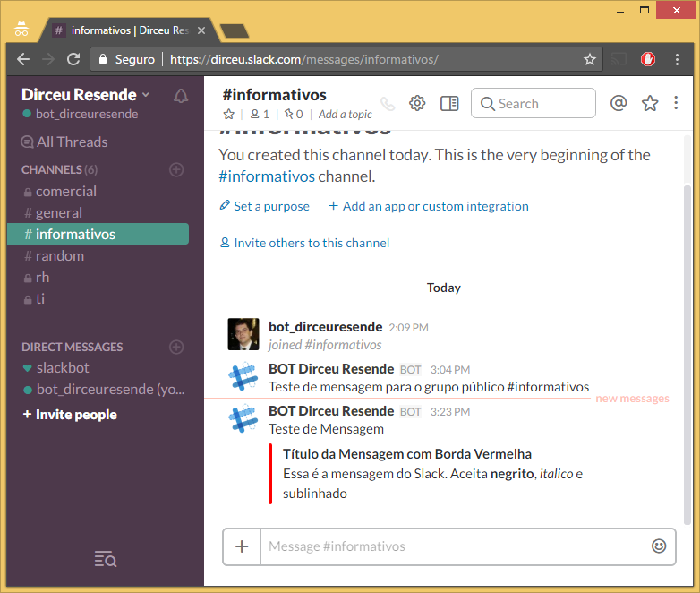Click the 3:04 PM message timestamp
700x593 pixels.
coord(450,370)
